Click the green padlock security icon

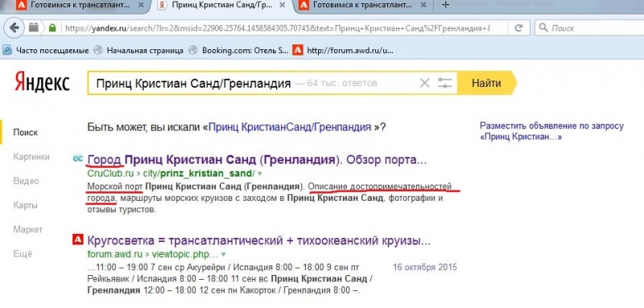pyautogui.click(x=52, y=28)
